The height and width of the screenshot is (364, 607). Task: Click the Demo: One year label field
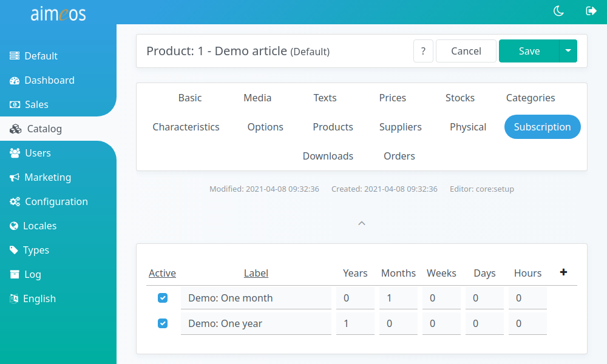256,323
